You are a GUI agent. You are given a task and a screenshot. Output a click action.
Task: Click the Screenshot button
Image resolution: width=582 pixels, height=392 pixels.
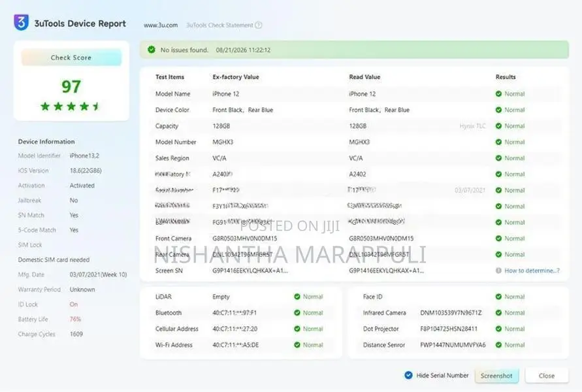coord(496,376)
